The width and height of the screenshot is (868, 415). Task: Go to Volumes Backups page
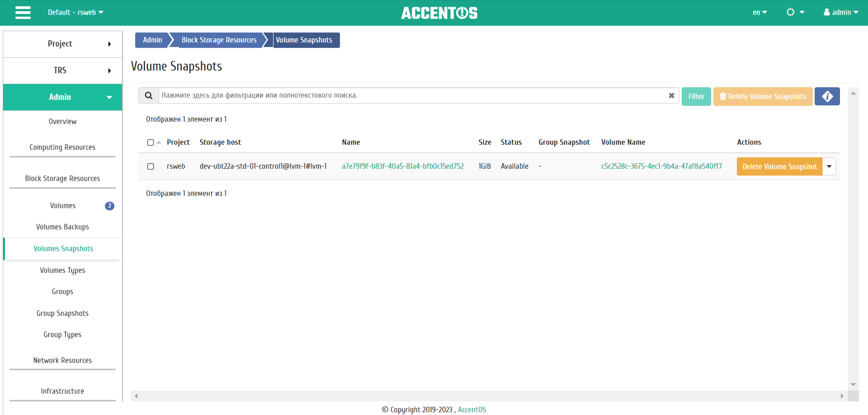[62, 227]
